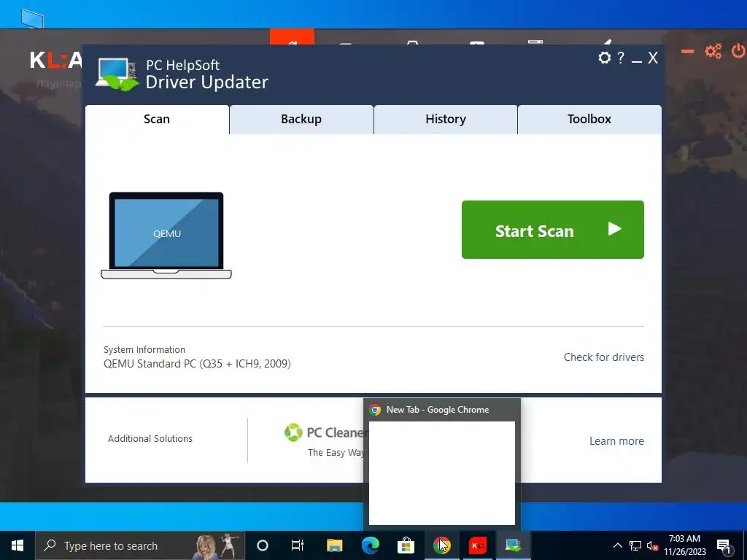The image size is (747, 560).
Task: Open the Toolbox tab
Action: 589,120
